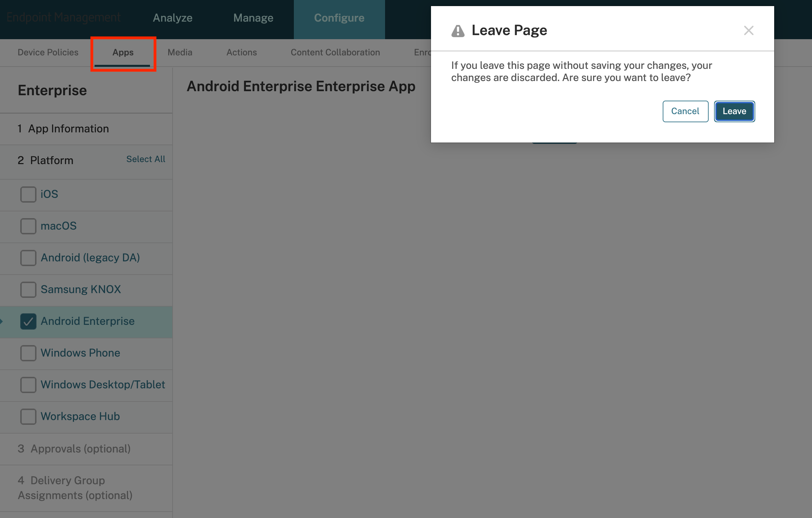Click the Enterprise sidebar heading
This screenshot has height=518, width=812.
coord(52,90)
